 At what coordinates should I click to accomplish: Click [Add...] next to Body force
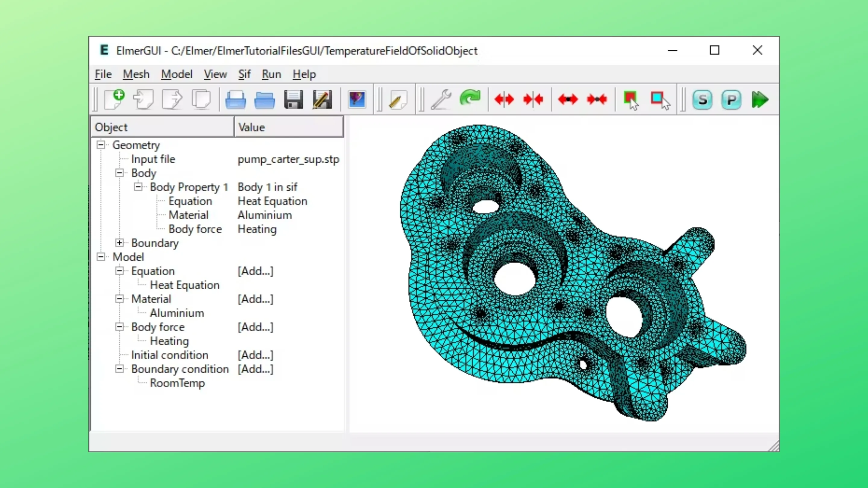pos(255,327)
